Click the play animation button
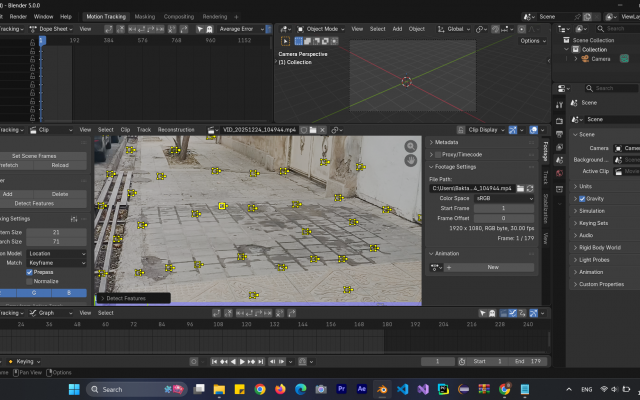Image resolution: width=640 pixels, height=400 pixels. (242, 361)
